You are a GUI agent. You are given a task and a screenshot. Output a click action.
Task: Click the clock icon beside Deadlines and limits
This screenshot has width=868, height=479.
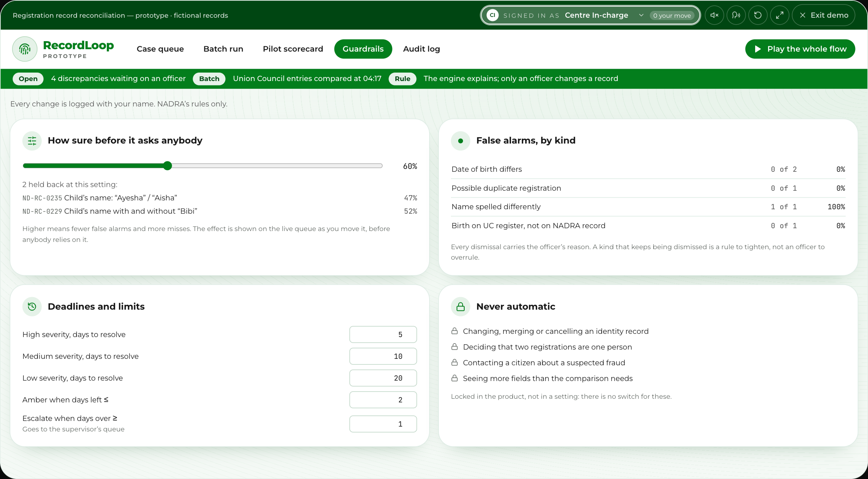(x=32, y=307)
